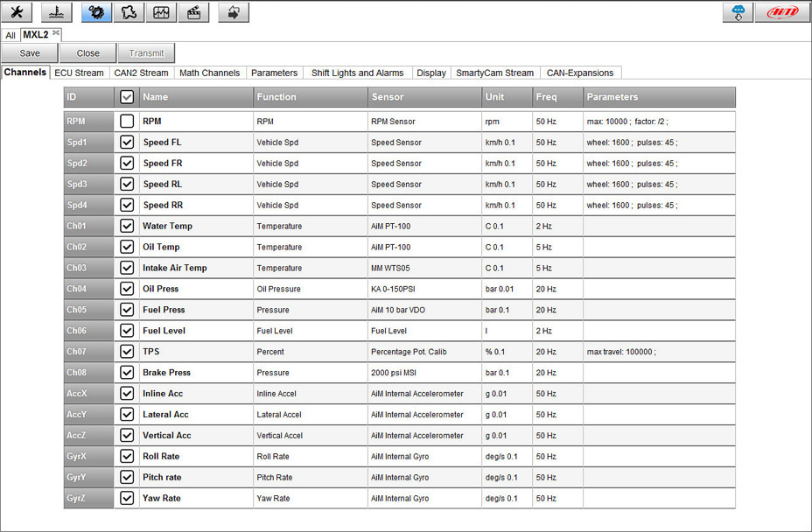Select the 'GyrZ' channel ID cell
The height and width of the screenshot is (532, 812).
(88, 499)
